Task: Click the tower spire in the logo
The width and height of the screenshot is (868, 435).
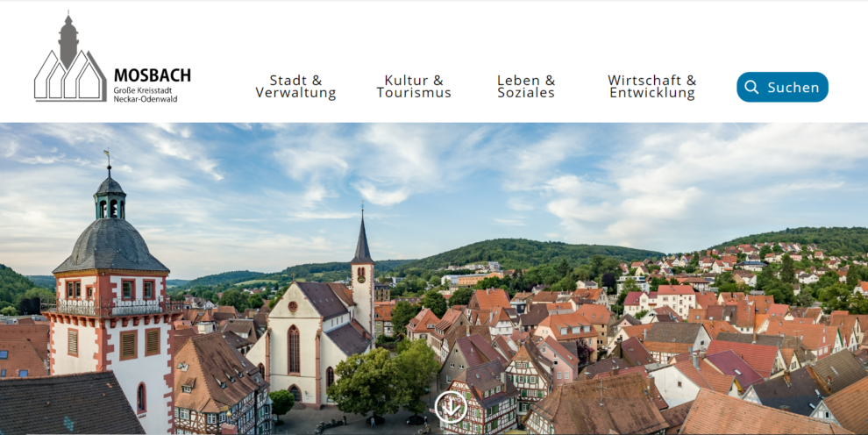Action: point(68,35)
